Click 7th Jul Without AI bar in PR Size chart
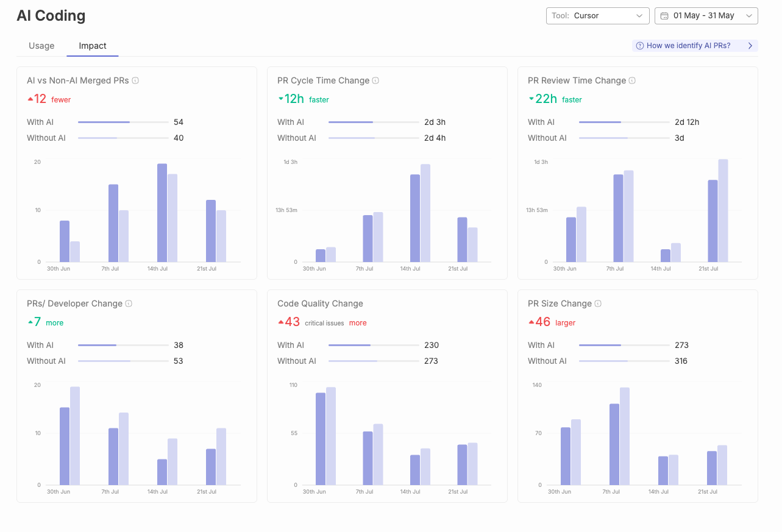Viewport: 782px width, 532px height. [625, 436]
